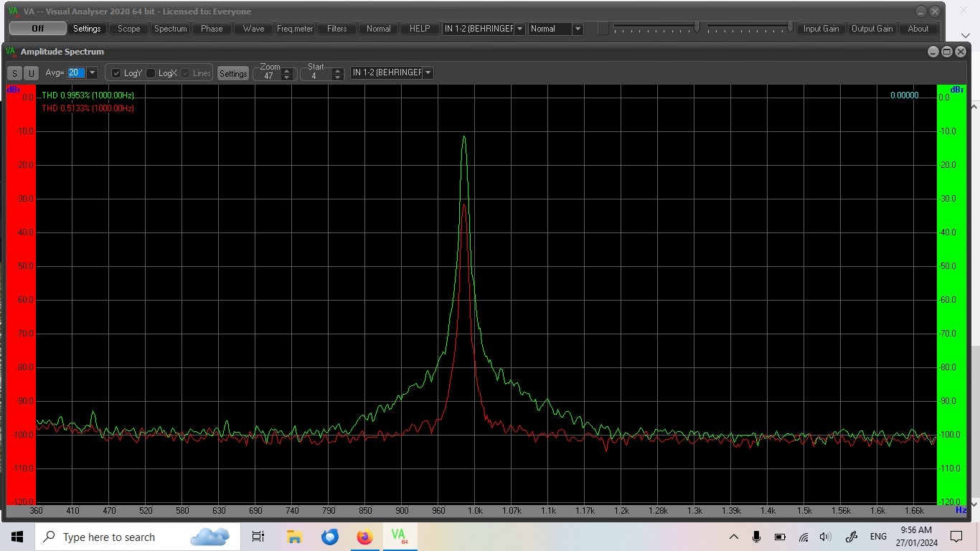980x551 pixels.
Task: Click the green THD 0.9953% readout
Action: [88, 95]
